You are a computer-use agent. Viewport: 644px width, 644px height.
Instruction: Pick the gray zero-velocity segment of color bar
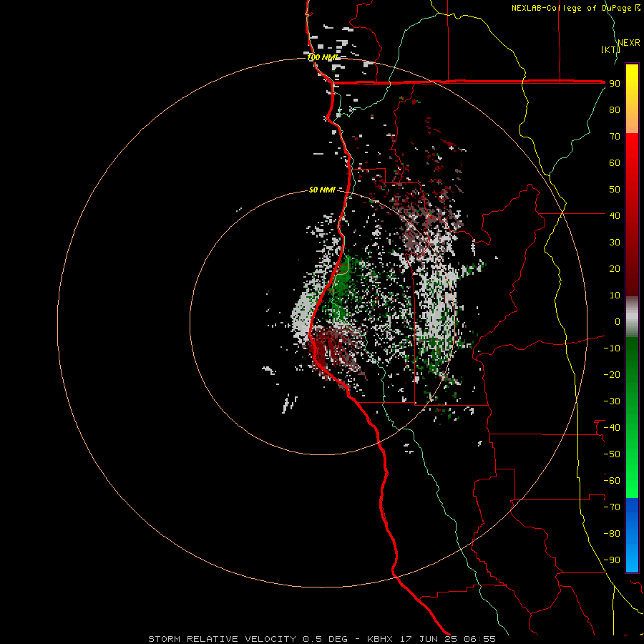(632, 317)
